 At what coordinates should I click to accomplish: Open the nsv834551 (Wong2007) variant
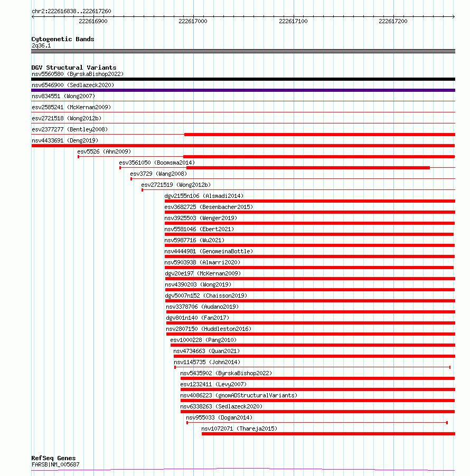(x=63, y=96)
